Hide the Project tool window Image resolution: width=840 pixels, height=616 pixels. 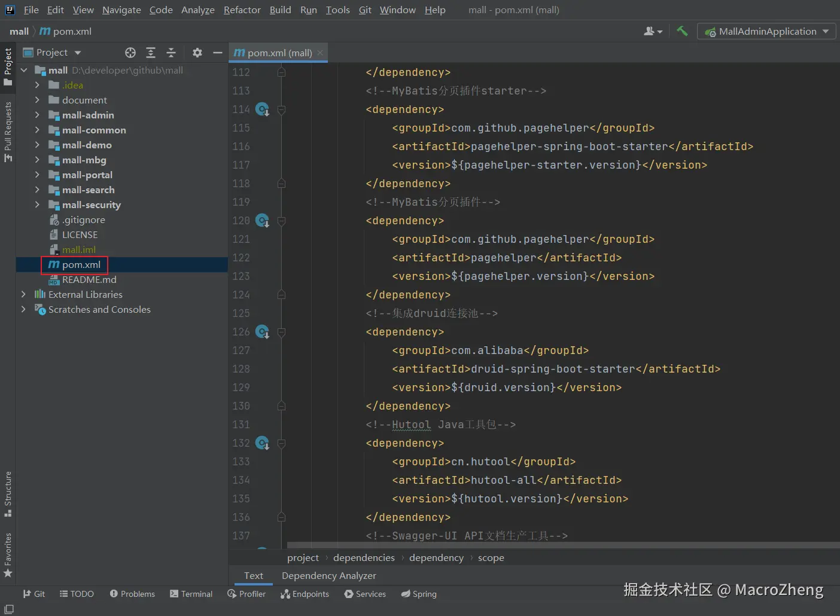point(218,53)
